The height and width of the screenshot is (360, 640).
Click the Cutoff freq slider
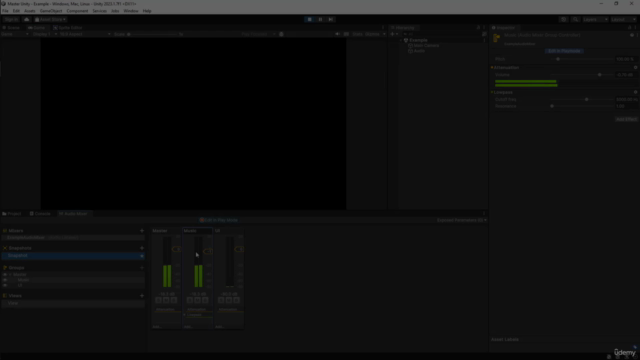pos(582,99)
